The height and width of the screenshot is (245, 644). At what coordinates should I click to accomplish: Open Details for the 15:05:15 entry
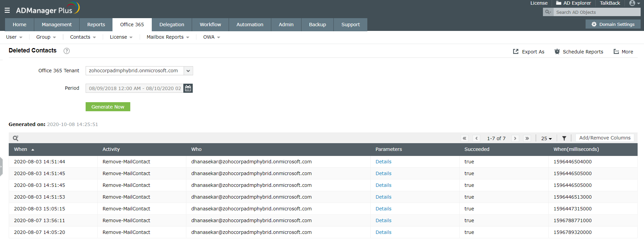tap(383, 209)
